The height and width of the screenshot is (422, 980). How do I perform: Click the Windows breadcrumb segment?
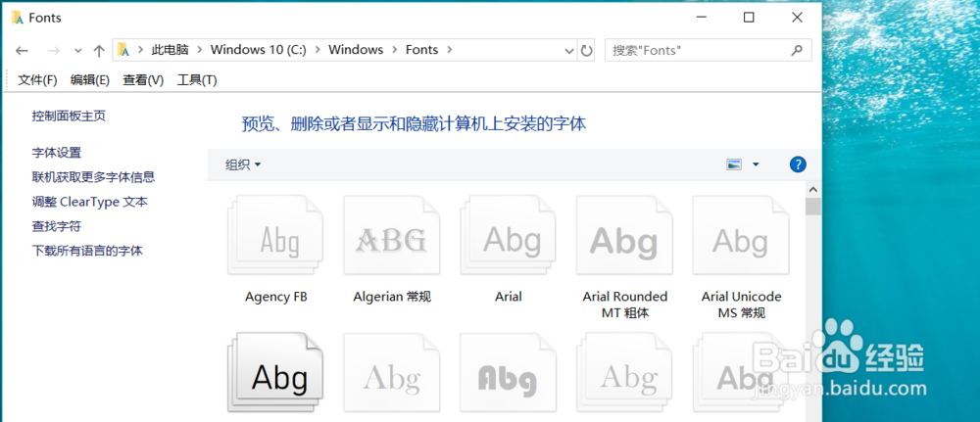(x=356, y=50)
